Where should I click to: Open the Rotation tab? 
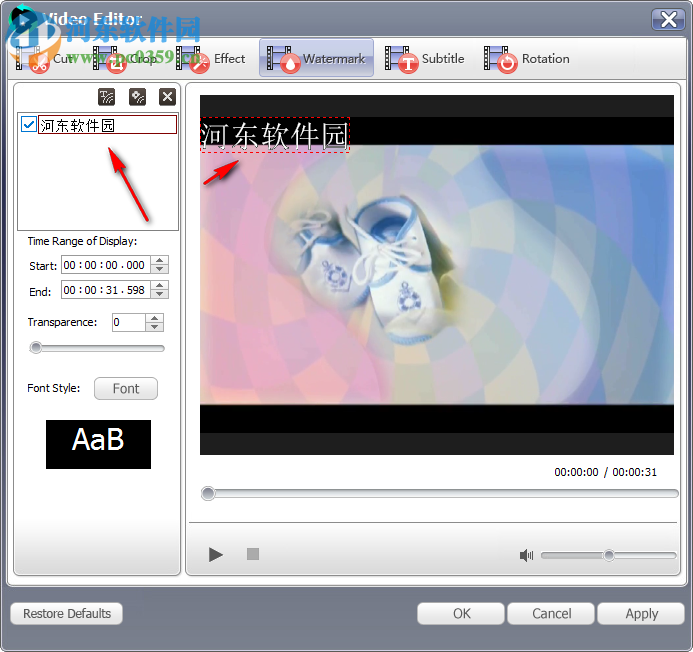tap(526, 59)
